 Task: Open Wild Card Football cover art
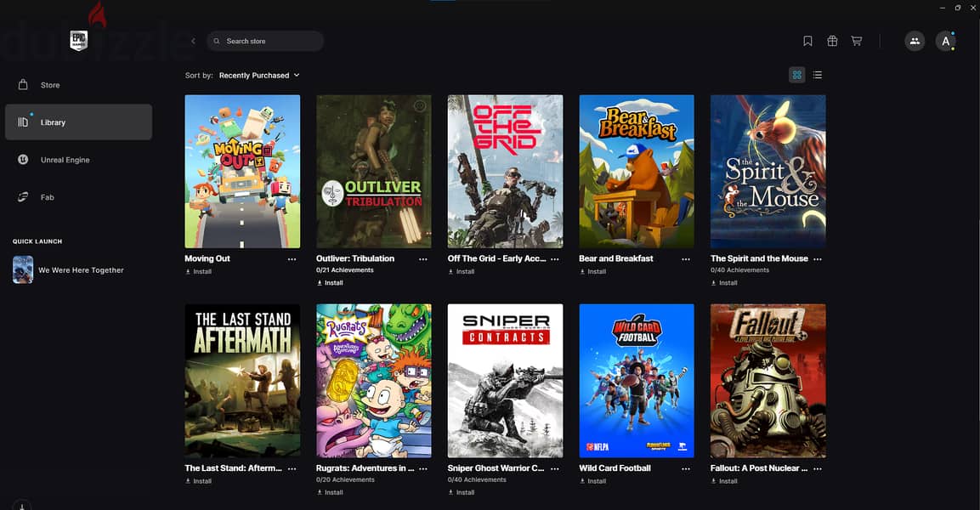pyautogui.click(x=637, y=381)
